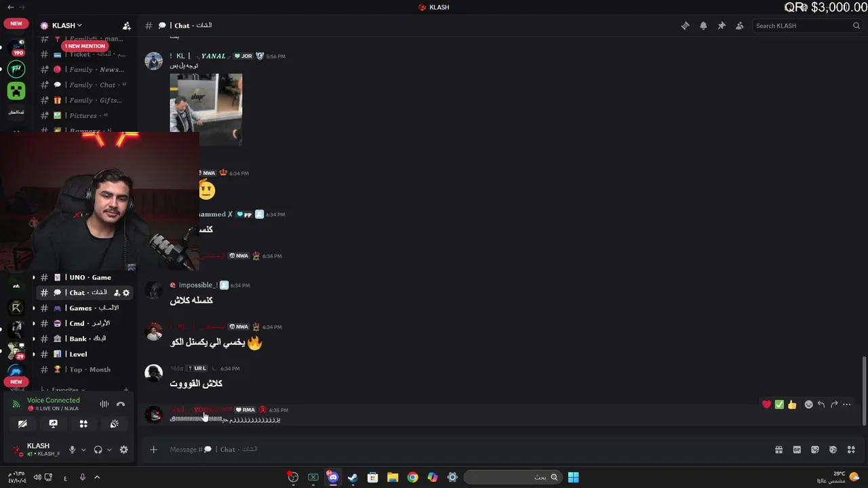
Task: Open the Level channel
Action: tap(84, 354)
